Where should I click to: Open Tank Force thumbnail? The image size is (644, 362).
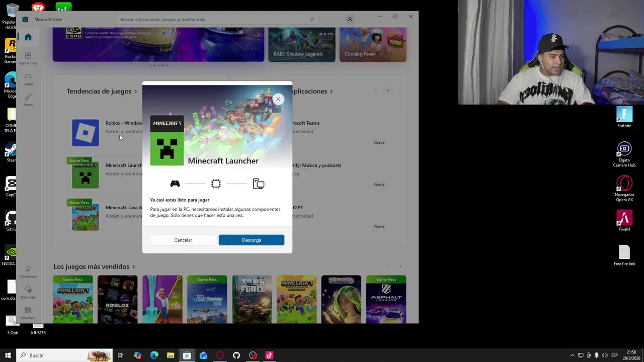click(252, 299)
